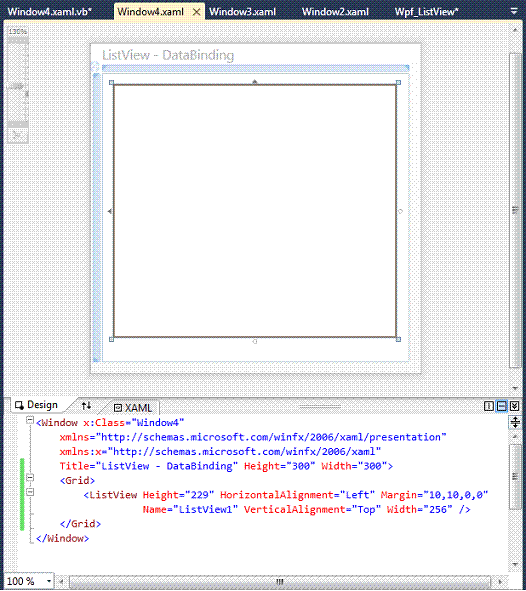
Task: Open the Window4.xaml.vb tab
Action: (x=49, y=12)
